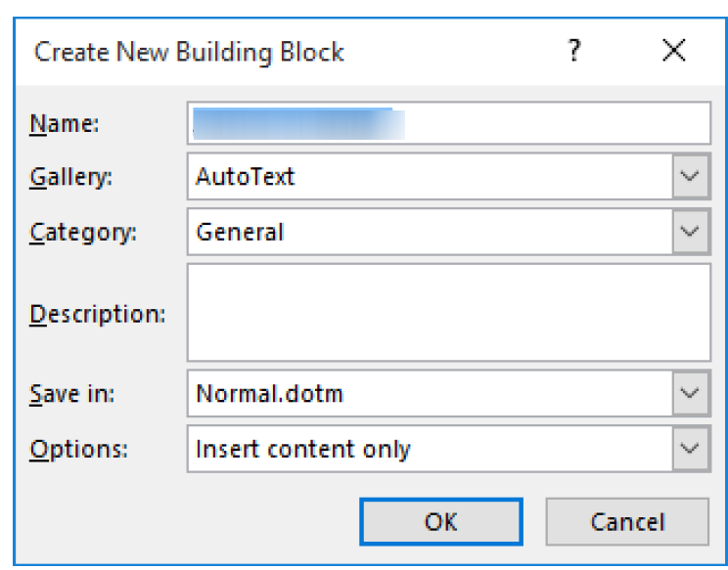Viewport: 728px width, 570px height.
Task: Click the Save in: label
Action: tap(72, 394)
